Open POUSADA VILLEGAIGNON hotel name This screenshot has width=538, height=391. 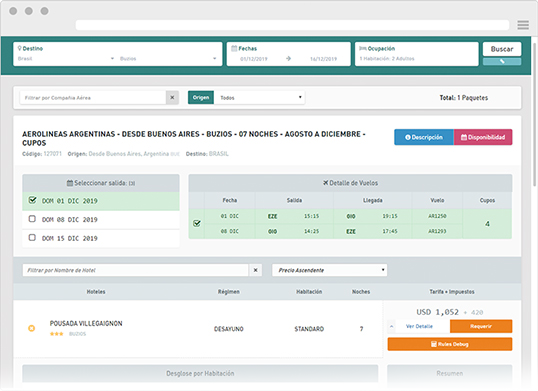pos(86,323)
